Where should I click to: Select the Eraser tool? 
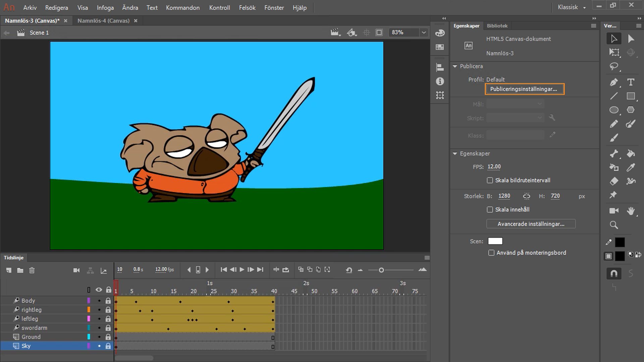(614, 181)
